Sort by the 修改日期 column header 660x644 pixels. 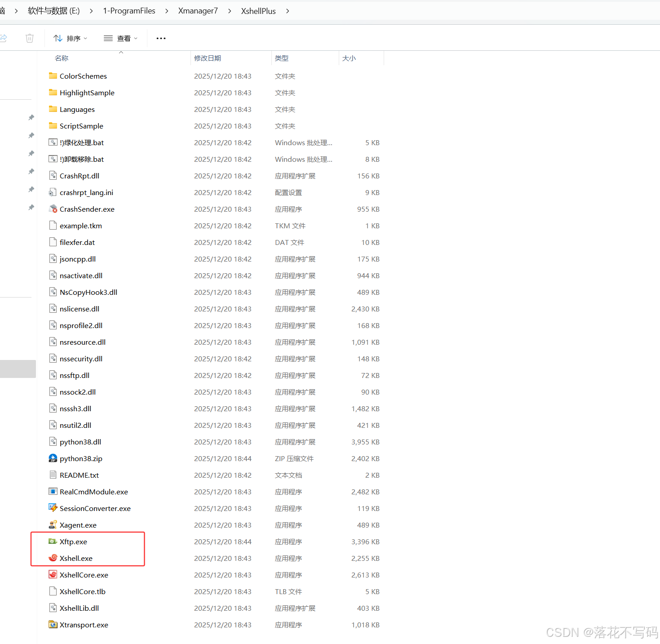208,58
